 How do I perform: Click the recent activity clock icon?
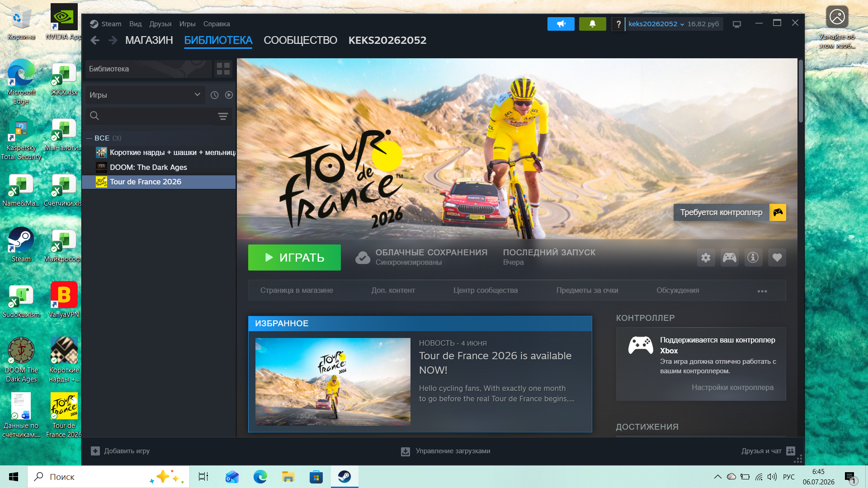214,95
